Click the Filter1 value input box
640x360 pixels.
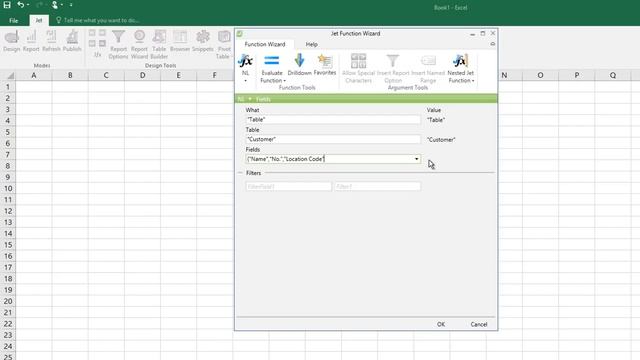point(378,187)
